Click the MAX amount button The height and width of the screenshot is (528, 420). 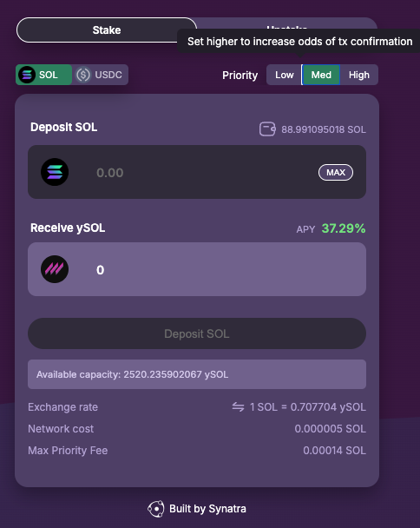click(x=336, y=173)
